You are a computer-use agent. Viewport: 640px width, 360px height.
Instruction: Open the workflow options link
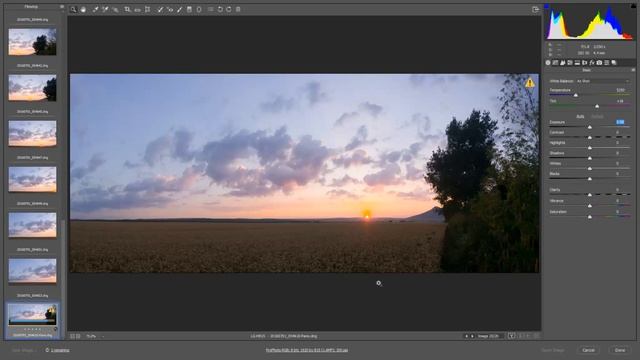(x=307, y=350)
